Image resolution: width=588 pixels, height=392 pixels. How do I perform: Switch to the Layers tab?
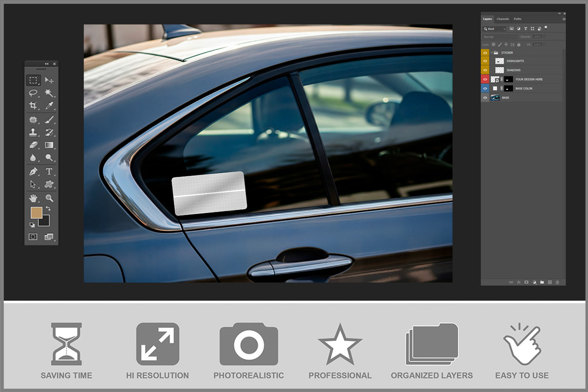pos(488,19)
